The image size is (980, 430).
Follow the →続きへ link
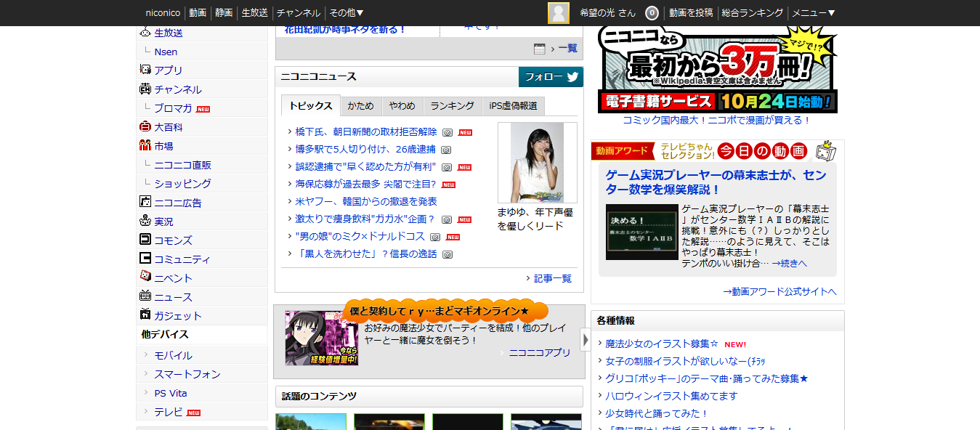click(x=789, y=263)
